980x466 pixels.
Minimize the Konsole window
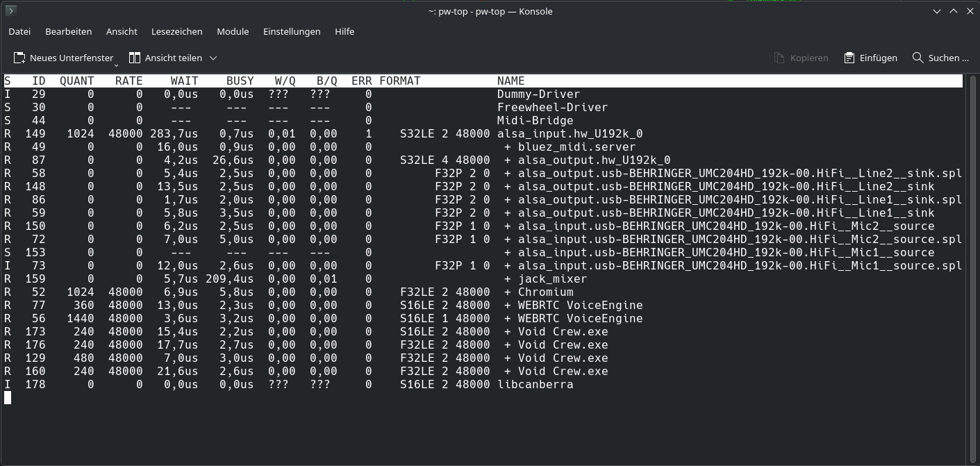pyautogui.click(x=937, y=10)
